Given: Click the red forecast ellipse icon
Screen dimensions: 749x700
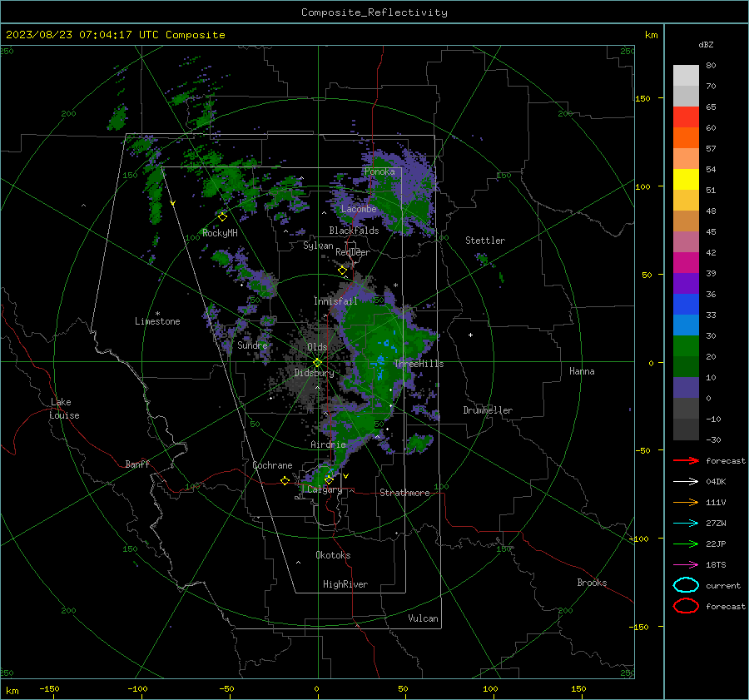Looking at the screenshot, I should [686, 606].
